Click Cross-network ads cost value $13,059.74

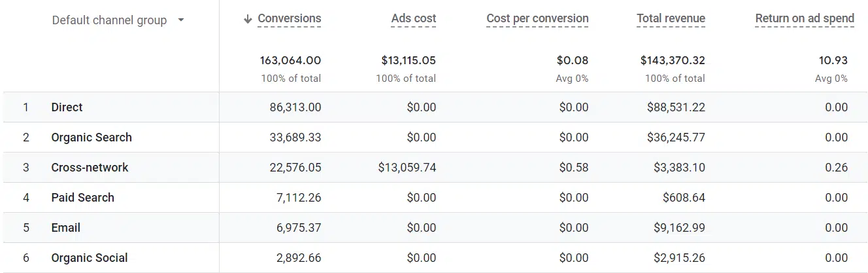pyautogui.click(x=407, y=168)
